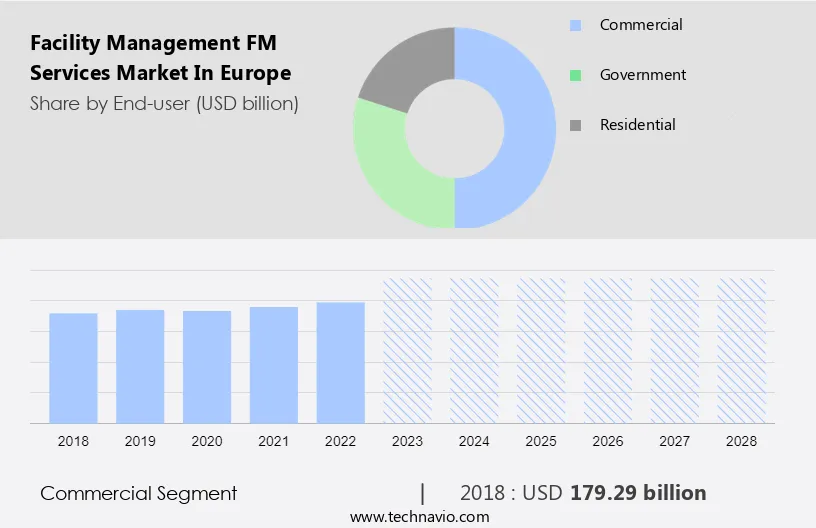Image resolution: width=816 pixels, height=528 pixels.
Task: Click the hatched 2023 forecast bar
Action: click(x=407, y=350)
